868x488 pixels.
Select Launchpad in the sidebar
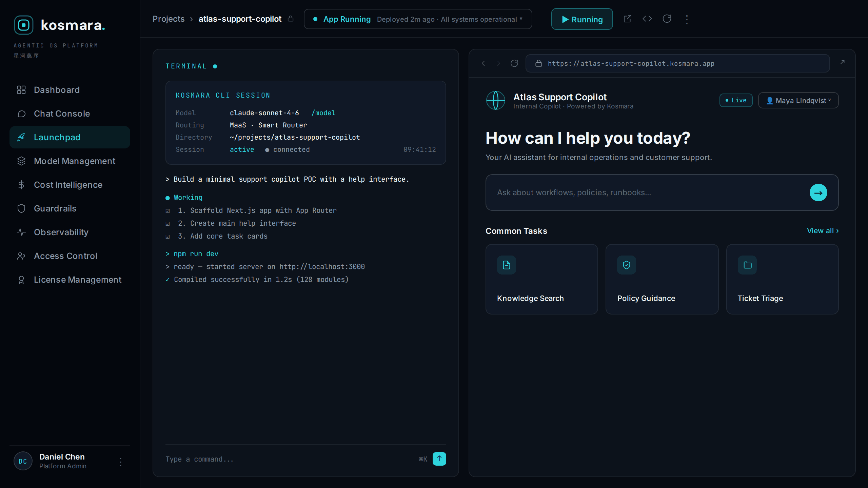[70, 137]
